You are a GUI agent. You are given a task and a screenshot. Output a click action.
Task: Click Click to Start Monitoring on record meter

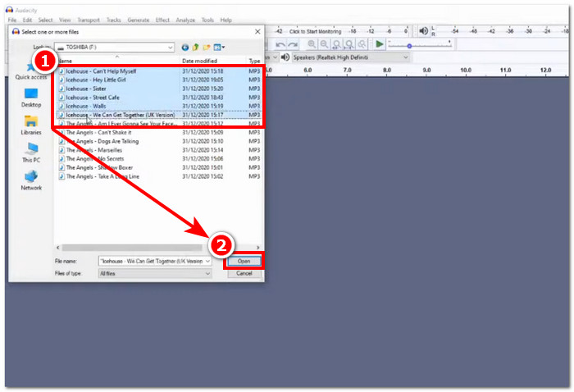coord(315,31)
